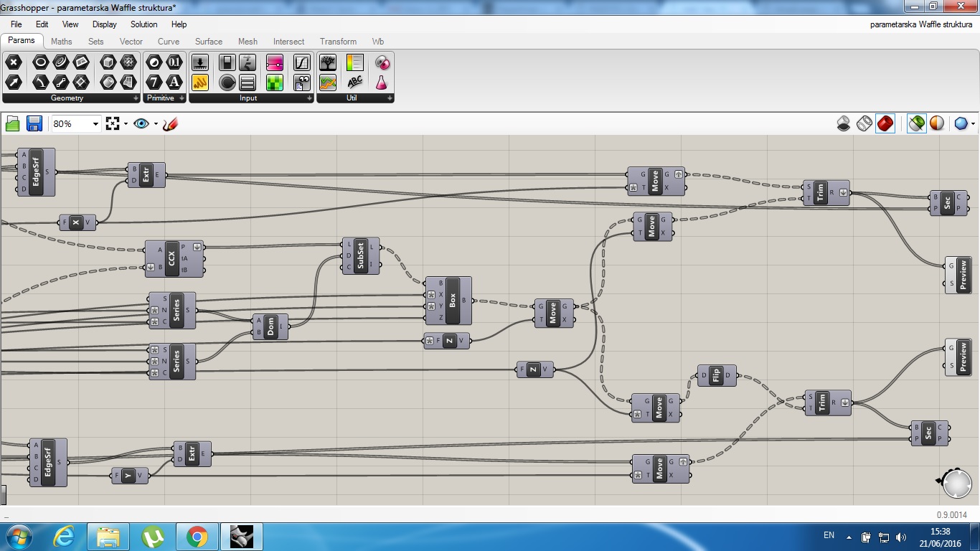Viewport: 980px width, 551px height.
Task: Select the Integer 7 primitive icon
Action: [154, 83]
